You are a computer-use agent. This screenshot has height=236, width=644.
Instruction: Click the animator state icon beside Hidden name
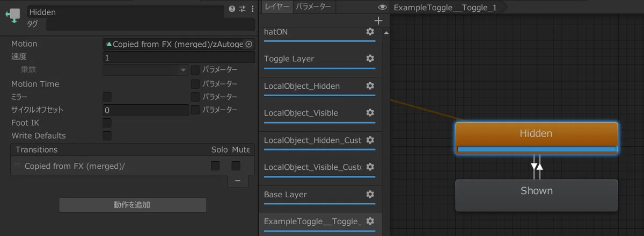click(12, 16)
